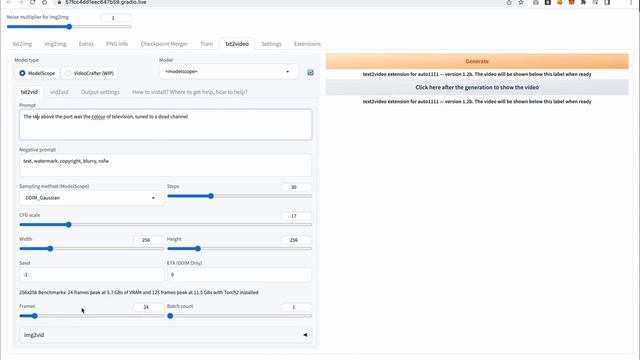
Task: Click the orange Generate button
Action: pyautogui.click(x=477, y=61)
